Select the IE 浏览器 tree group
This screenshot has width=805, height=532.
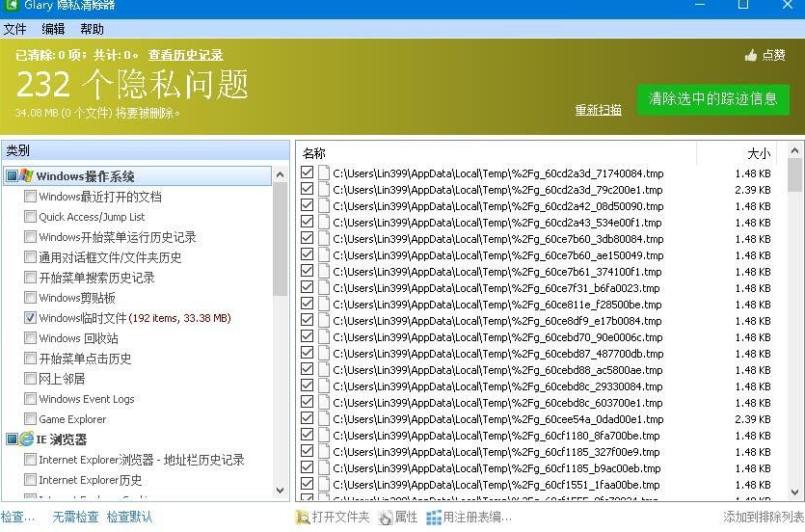[61, 439]
